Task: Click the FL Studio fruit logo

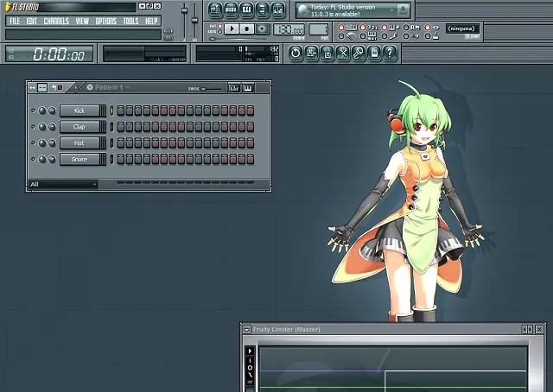Action: 8,7
